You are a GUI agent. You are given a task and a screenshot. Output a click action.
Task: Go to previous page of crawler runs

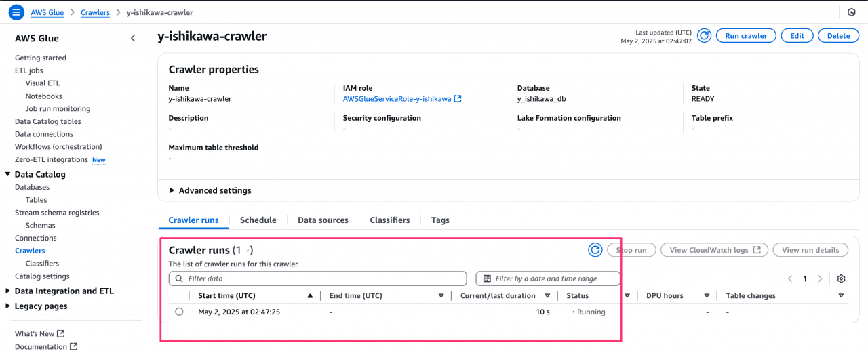tap(790, 278)
